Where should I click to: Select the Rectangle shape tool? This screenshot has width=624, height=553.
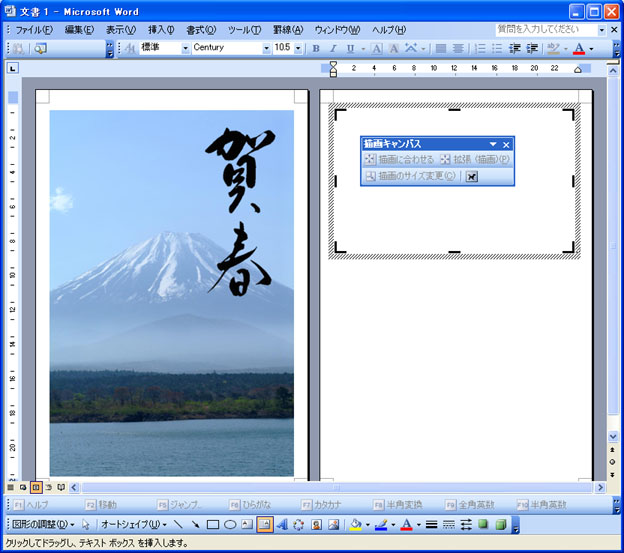213,524
